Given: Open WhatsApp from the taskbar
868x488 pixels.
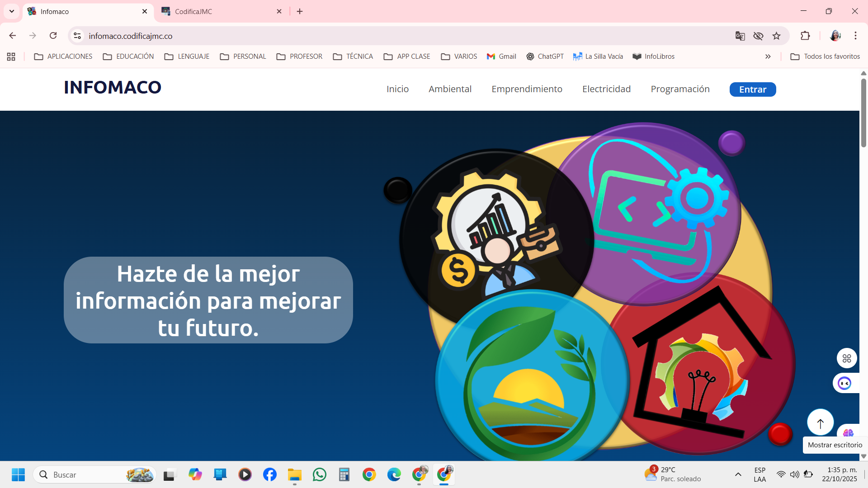Looking at the screenshot, I should coord(319,474).
